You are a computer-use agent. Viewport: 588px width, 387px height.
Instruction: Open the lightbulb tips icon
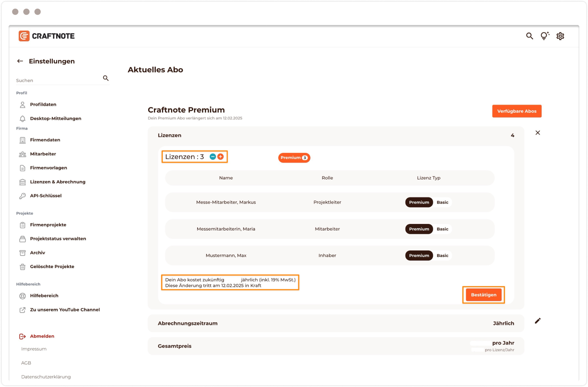(x=545, y=36)
